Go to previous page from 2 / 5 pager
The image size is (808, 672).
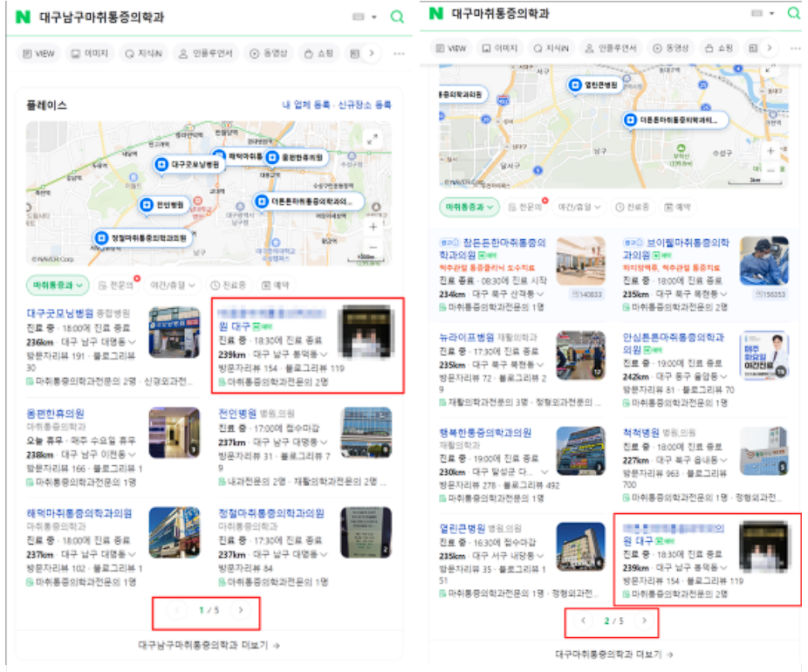[583, 621]
